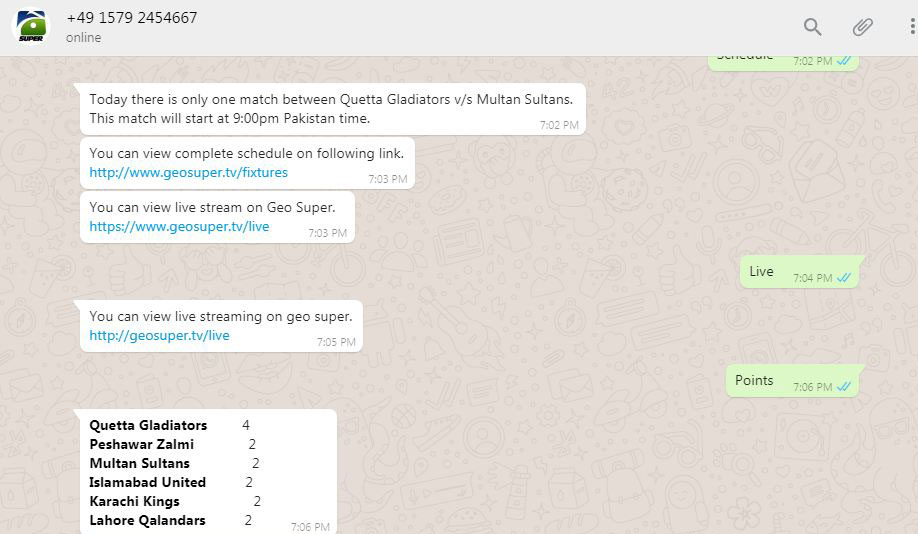Open the https://www.geosuper.tv/live link
918x534 pixels.
click(x=179, y=226)
